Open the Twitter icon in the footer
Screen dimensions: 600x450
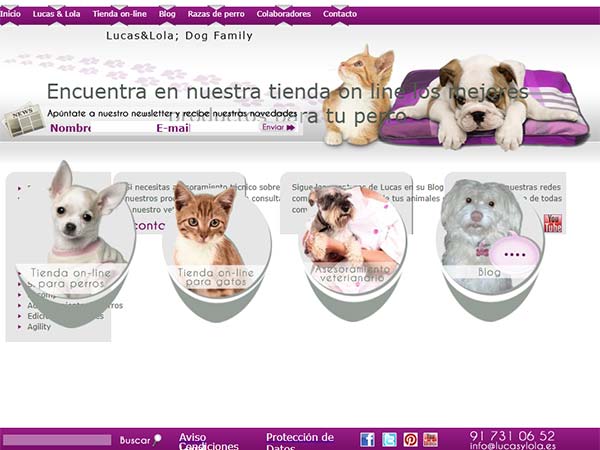(x=389, y=439)
